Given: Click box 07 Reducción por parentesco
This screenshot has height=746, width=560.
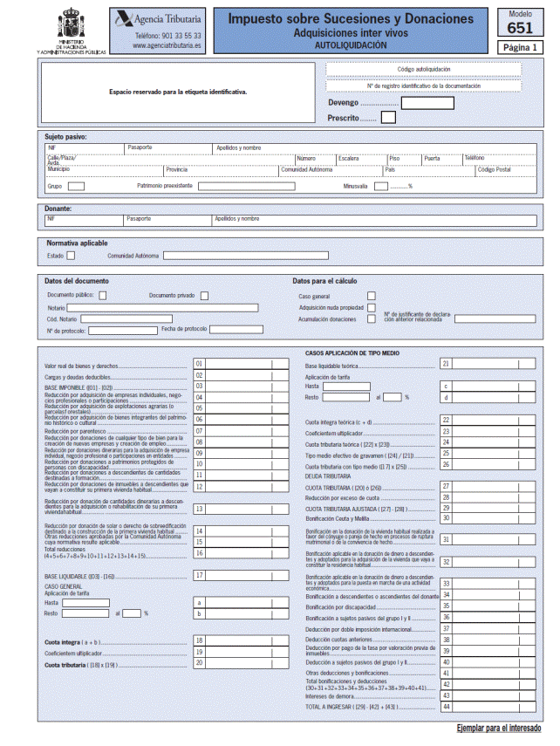Looking at the screenshot, I should [x=247, y=431].
